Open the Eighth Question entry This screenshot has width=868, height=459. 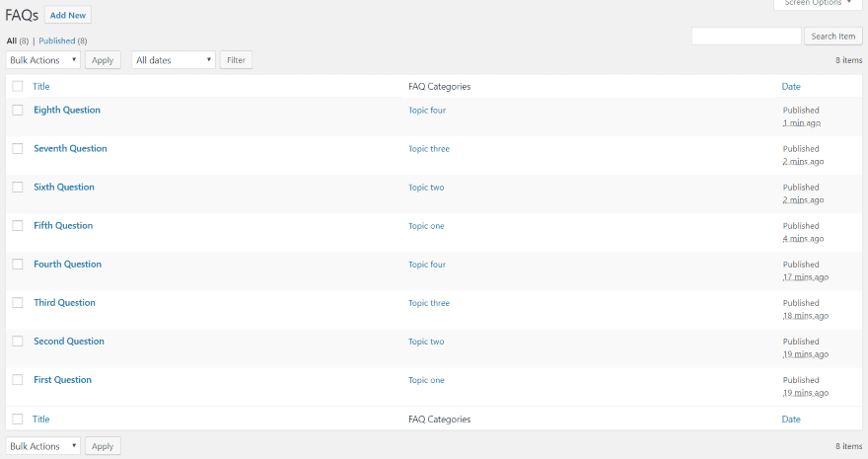(67, 110)
